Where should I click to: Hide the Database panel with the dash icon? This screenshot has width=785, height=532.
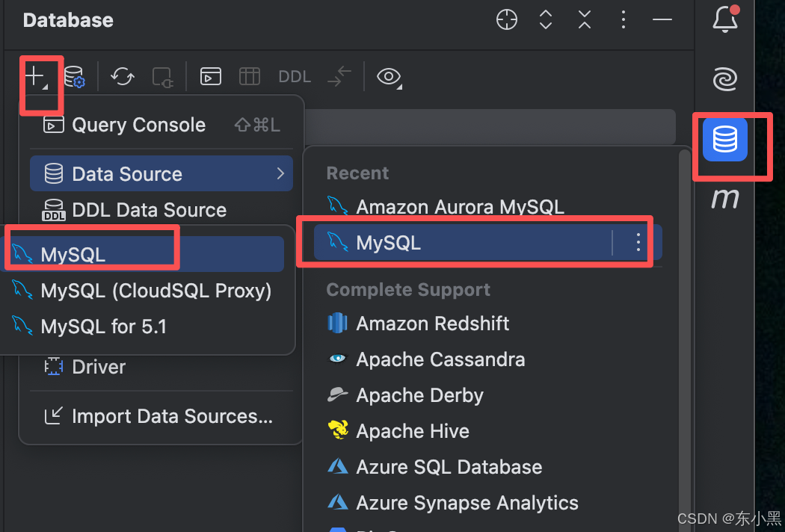click(x=662, y=20)
